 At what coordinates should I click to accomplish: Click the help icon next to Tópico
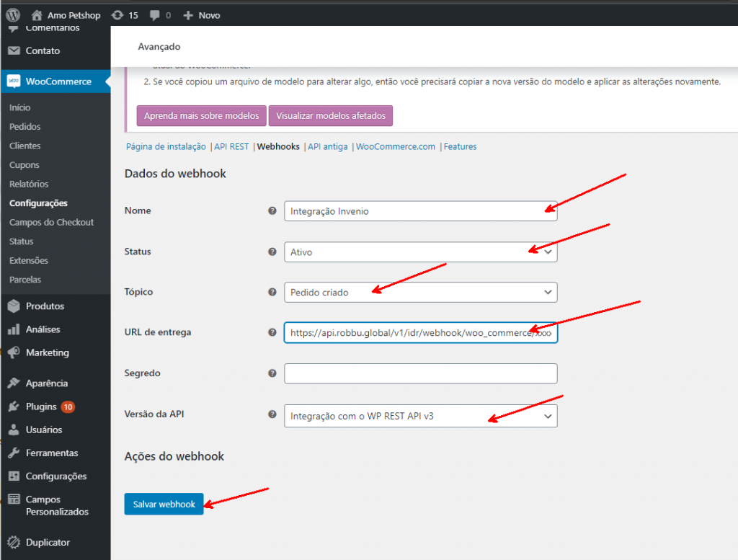click(272, 292)
